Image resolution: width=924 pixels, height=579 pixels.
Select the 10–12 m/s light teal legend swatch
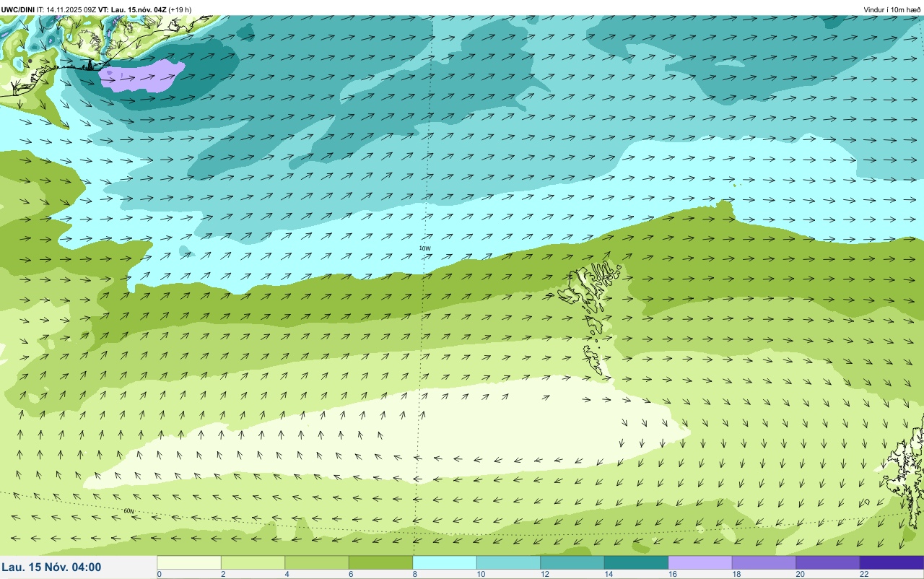pos(508,562)
